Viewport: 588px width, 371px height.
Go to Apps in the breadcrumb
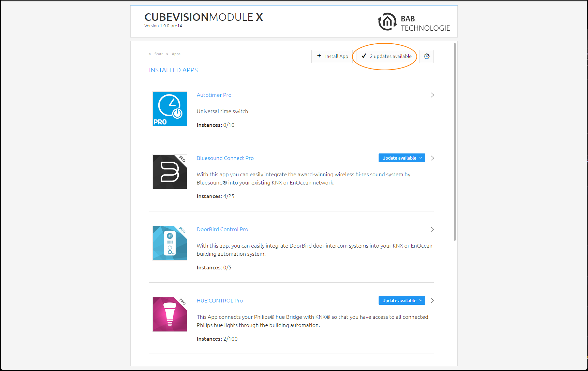176,54
